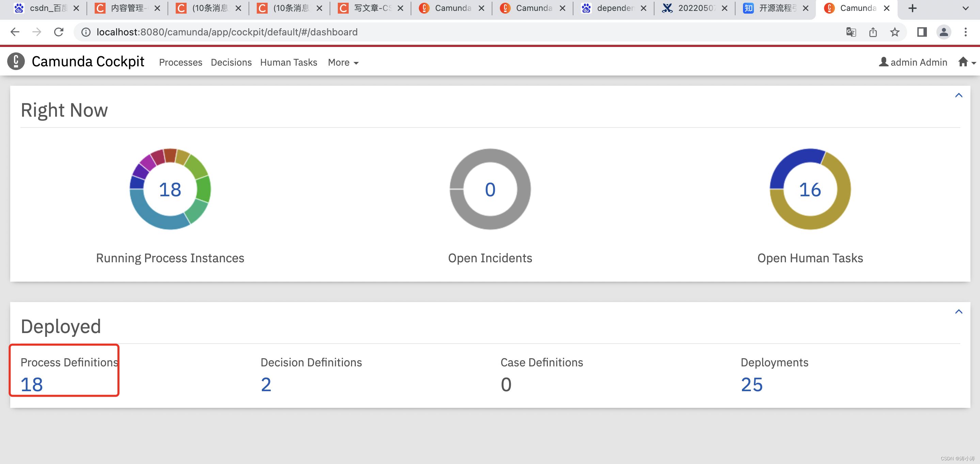Open the 18 process definitions link

coord(32,385)
